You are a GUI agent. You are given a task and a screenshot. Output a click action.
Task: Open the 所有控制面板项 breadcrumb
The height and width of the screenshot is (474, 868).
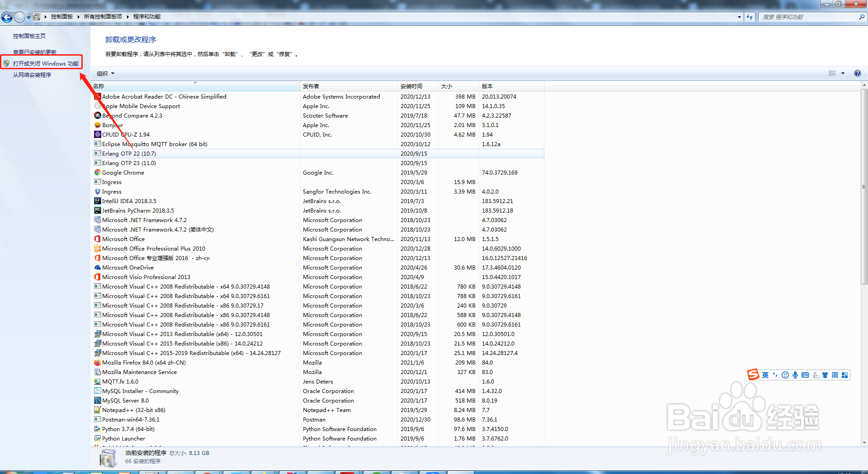[x=103, y=17]
